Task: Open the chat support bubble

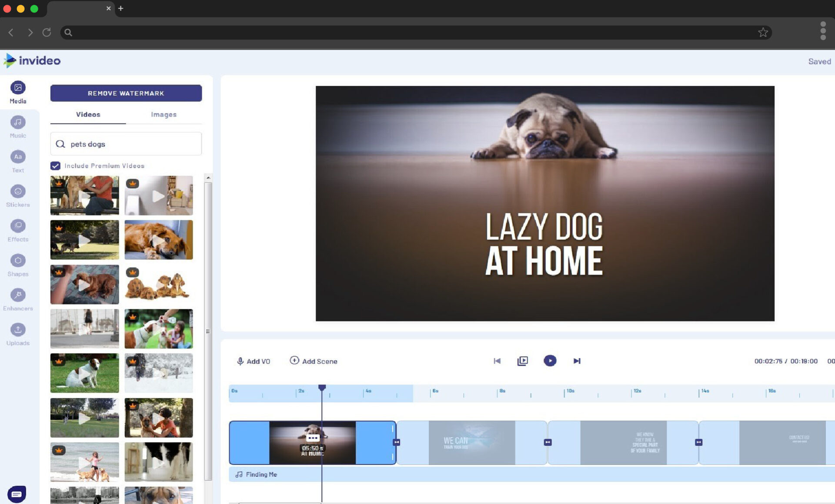Action: click(x=17, y=494)
